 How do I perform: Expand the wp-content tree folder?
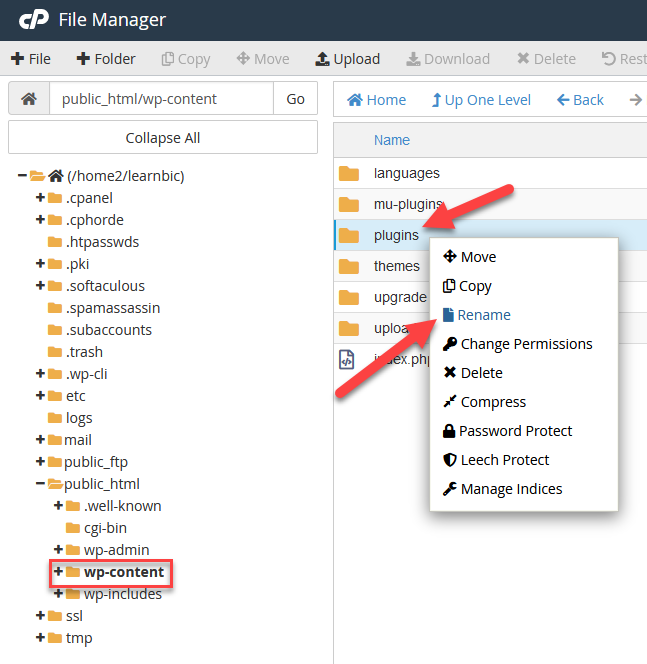click(59, 572)
